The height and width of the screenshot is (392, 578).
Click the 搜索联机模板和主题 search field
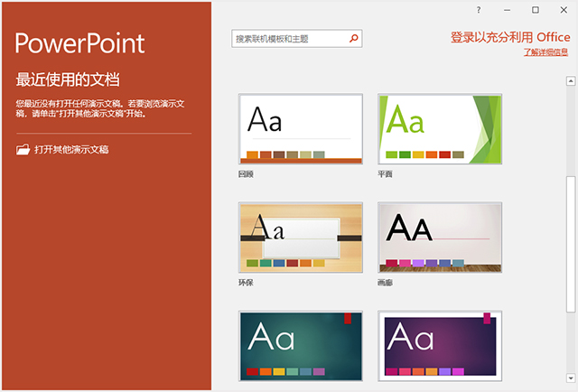[297, 38]
